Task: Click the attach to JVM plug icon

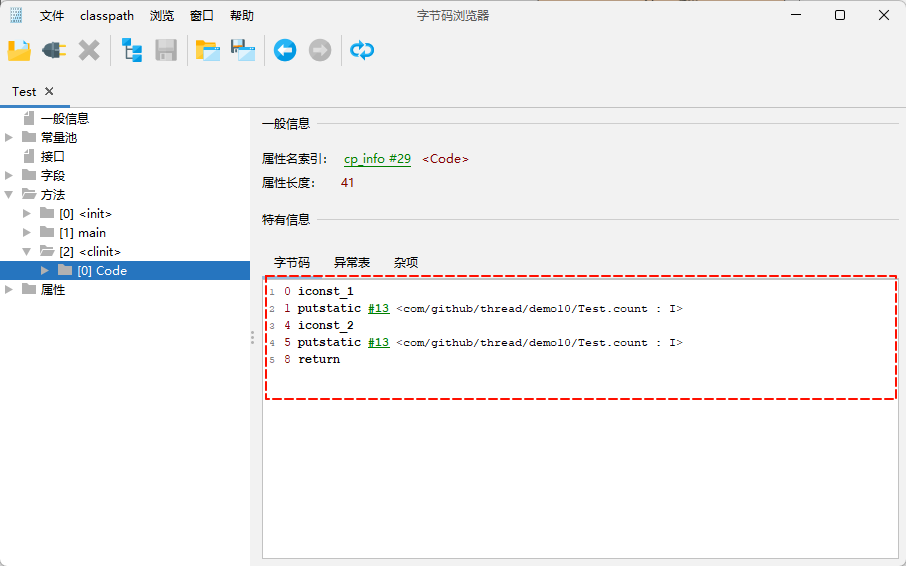Action: point(54,50)
